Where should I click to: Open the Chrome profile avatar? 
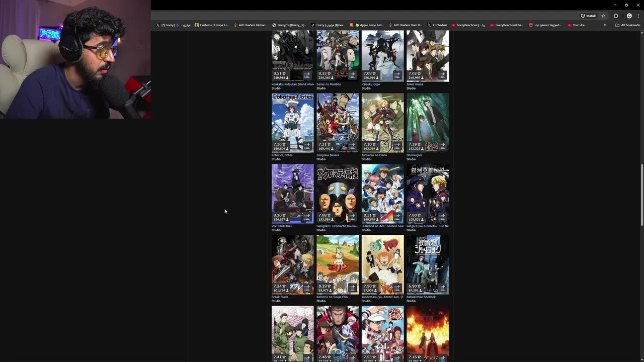(x=629, y=16)
